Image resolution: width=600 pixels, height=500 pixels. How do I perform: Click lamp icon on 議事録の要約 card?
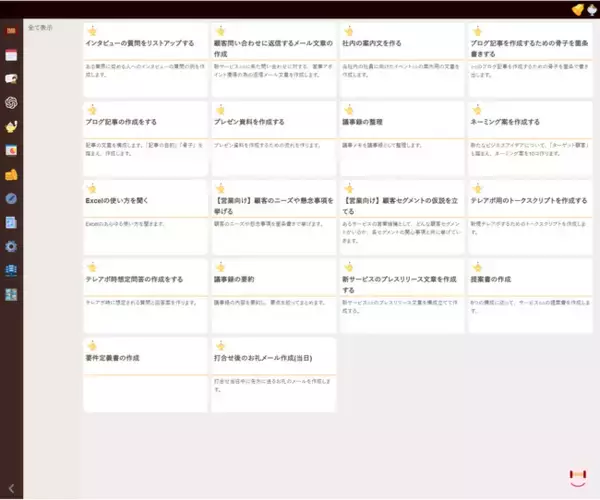click(x=220, y=267)
